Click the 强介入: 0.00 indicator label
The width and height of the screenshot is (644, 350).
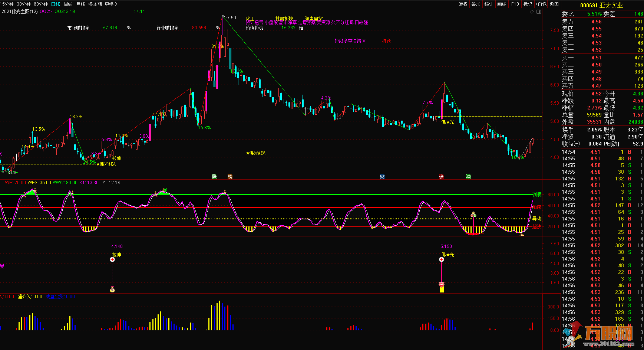(30, 297)
